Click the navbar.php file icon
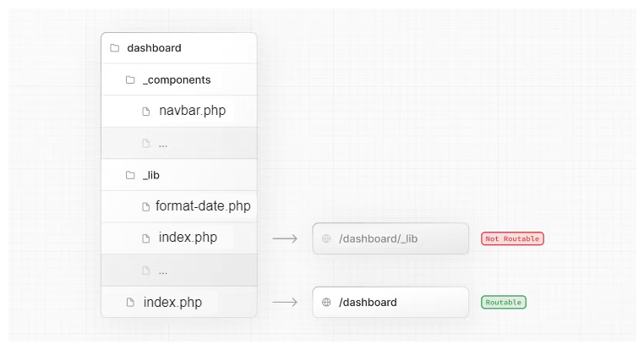 146,111
